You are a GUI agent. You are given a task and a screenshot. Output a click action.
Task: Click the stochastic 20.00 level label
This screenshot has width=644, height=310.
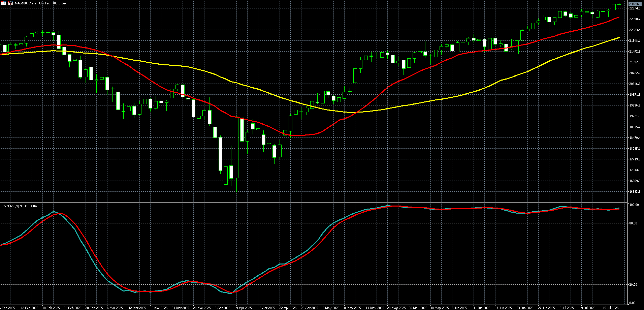pos(633,285)
